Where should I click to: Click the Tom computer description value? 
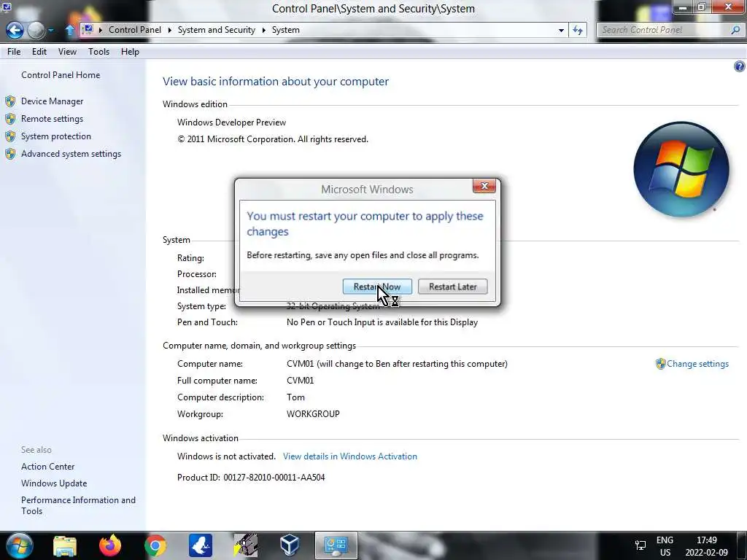295,397
